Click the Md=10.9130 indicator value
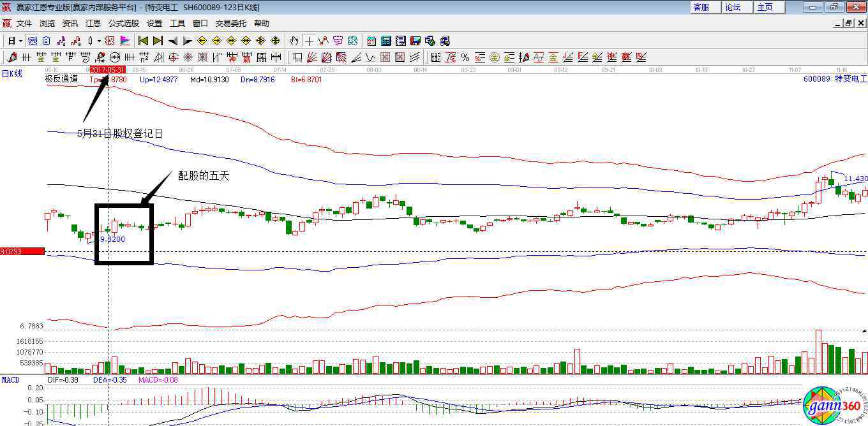The height and width of the screenshot is (426, 868). [209, 80]
